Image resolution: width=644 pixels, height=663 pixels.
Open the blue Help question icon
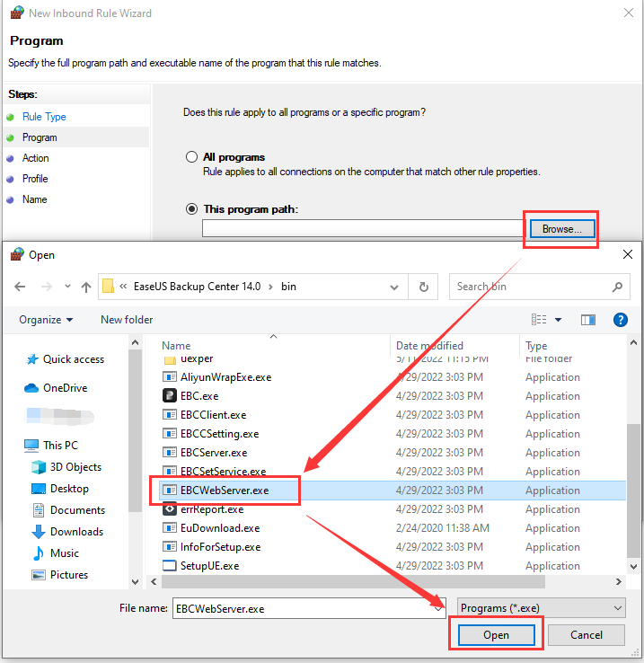click(620, 320)
